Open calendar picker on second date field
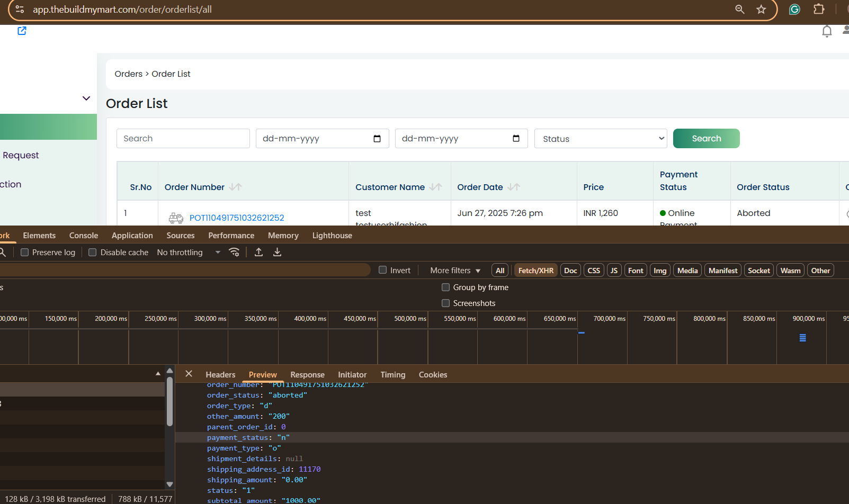Screen dimensions: 849x504 point(516,139)
